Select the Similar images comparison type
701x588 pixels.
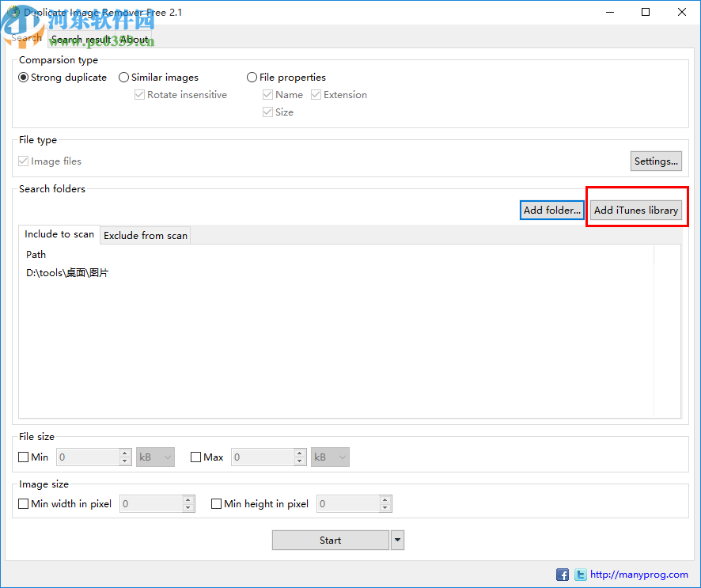[123, 77]
